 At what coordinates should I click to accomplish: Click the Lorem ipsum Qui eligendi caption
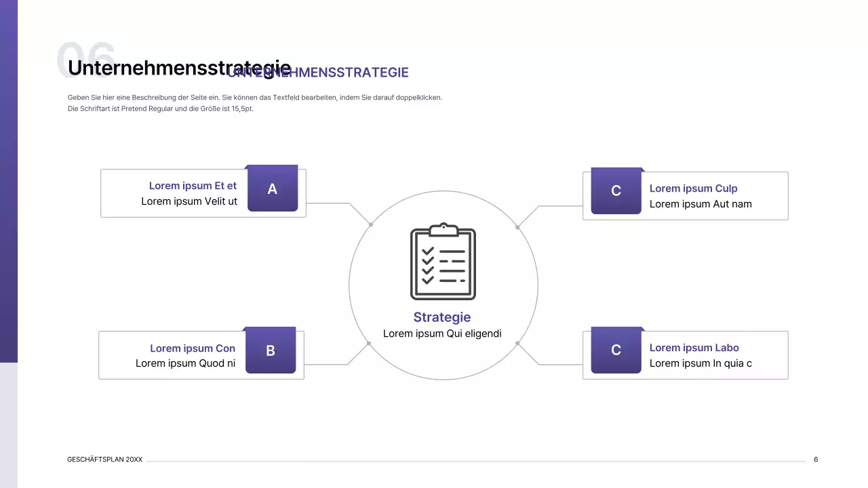pyautogui.click(x=442, y=333)
